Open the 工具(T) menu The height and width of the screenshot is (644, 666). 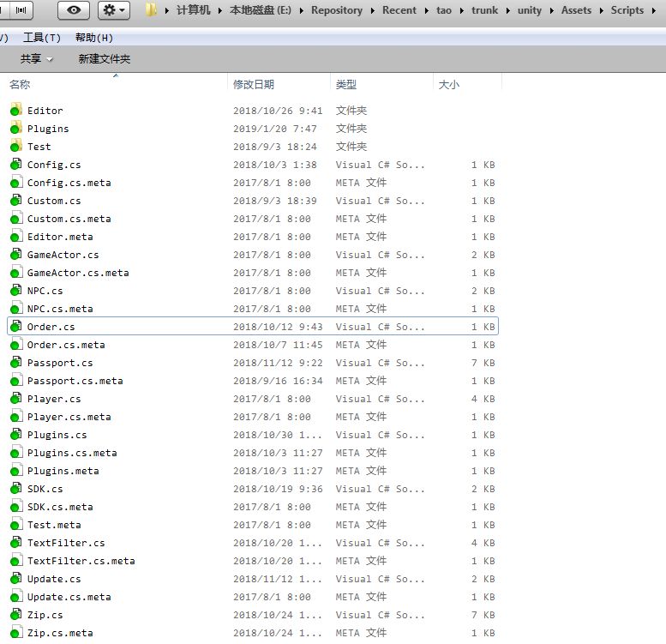pos(42,38)
